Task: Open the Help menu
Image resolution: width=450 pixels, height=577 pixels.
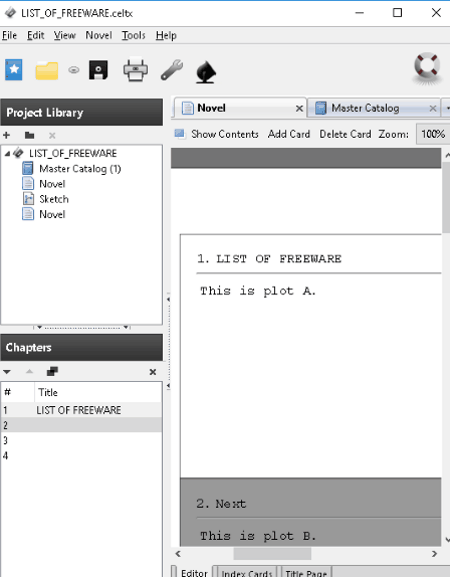Action: tap(166, 35)
